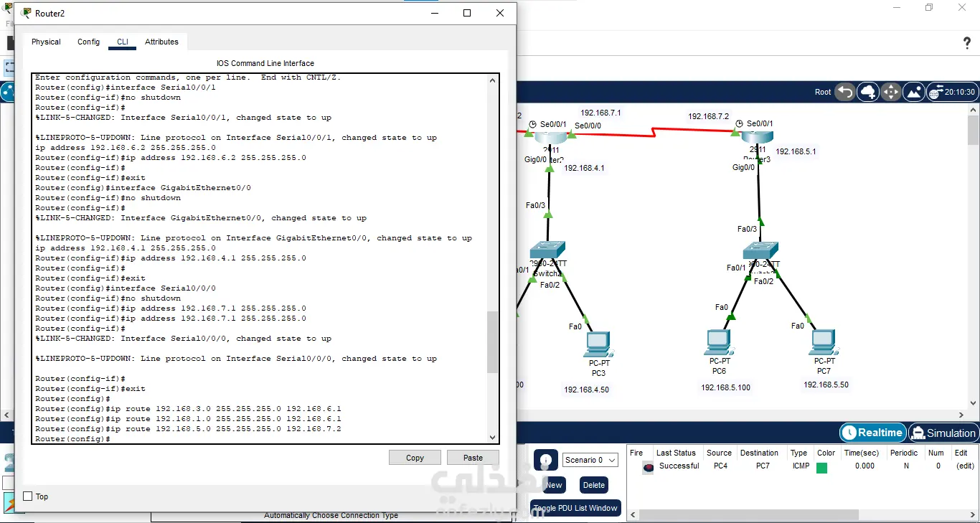This screenshot has height=523, width=980.
Task: Open the PC3 computer icon
Action: pos(598,344)
